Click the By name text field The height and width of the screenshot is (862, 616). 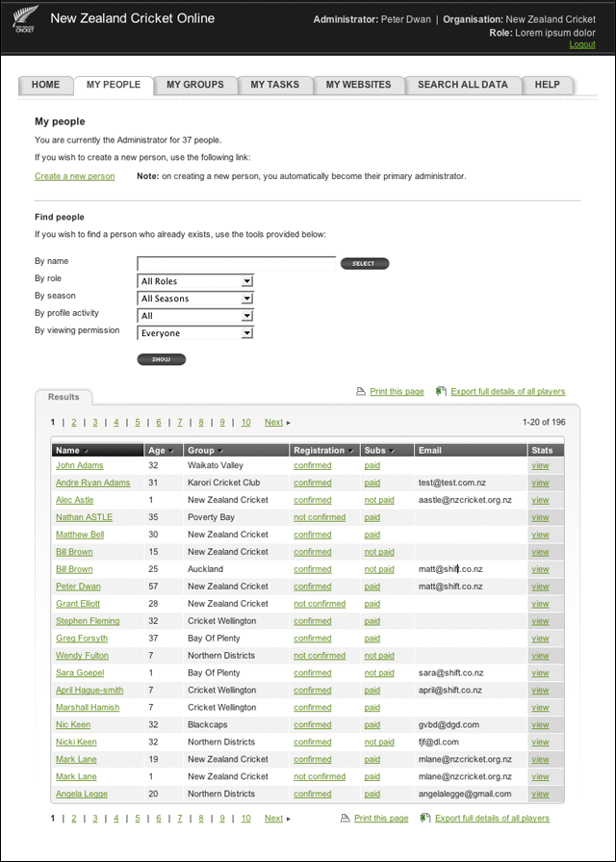[236, 264]
